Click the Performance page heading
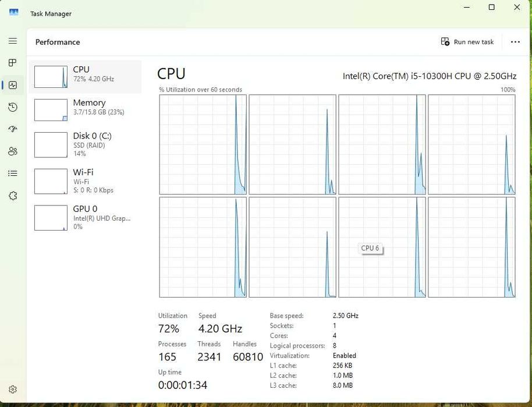 pyautogui.click(x=58, y=42)
